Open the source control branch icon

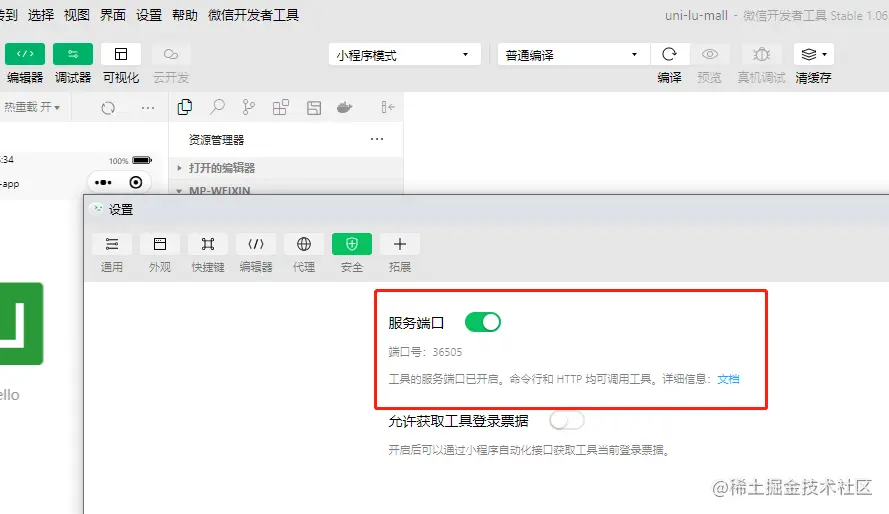coord(248,107)
